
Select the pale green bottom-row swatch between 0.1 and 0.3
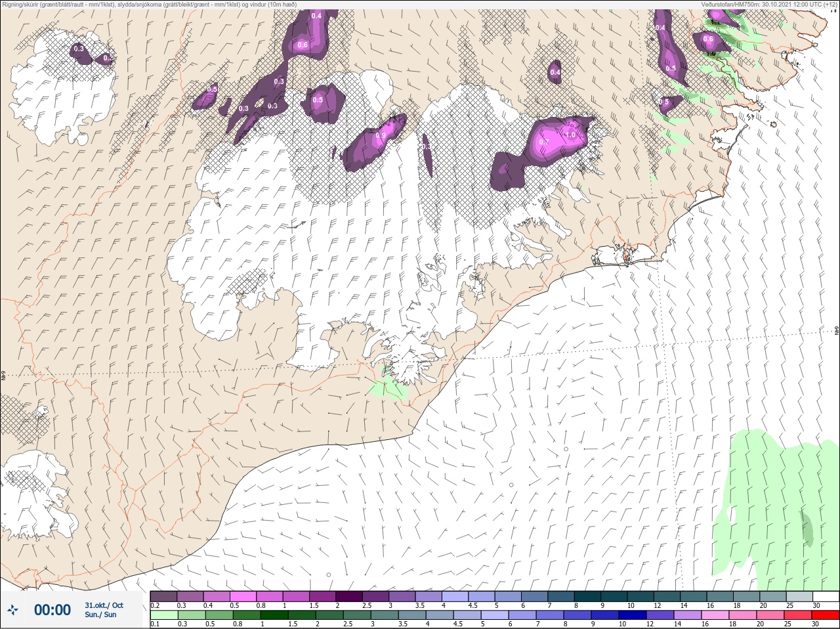163,615
